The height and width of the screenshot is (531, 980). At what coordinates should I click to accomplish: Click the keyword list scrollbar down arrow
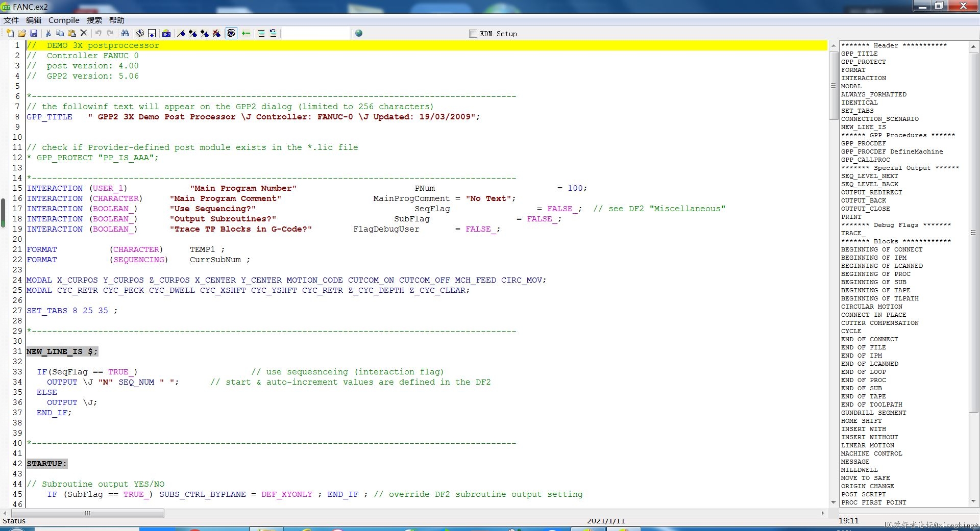coord(973,502)
